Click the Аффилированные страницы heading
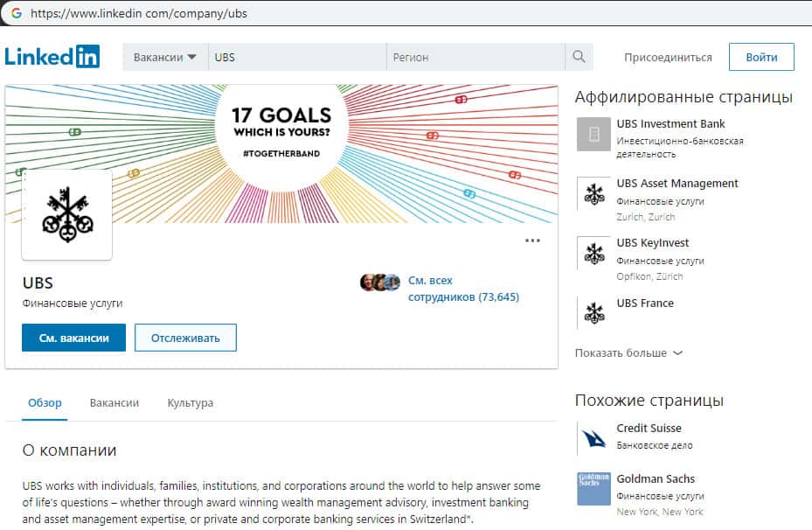Image resolution: width=812 pixels, height=530 pixels. pyautogui.click(x=684, y=97)
